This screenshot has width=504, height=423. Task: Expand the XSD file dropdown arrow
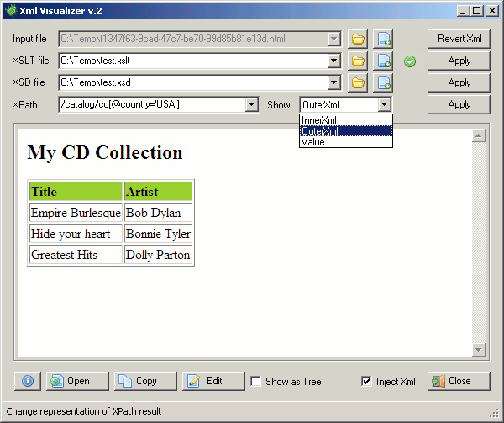(x=334, y=82)
